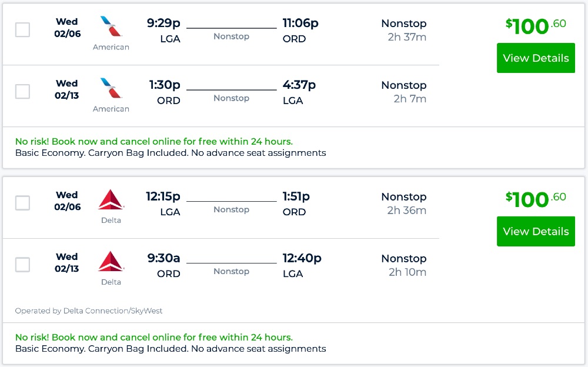This screenshot has height=367, width=588.
Task: Click Delta 12:15p departure time
Action: (x=163, y=196)
